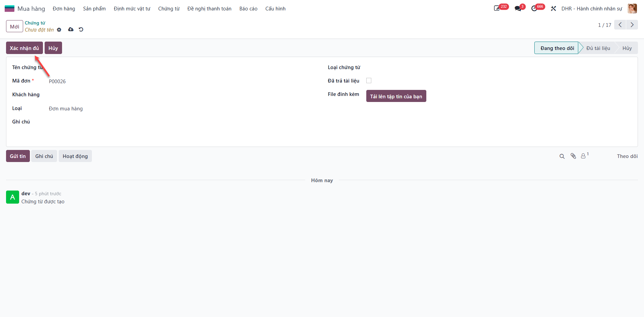Click the Theo dõi follow button
Viewport: 644px width, 317px height.
[627, 156]
